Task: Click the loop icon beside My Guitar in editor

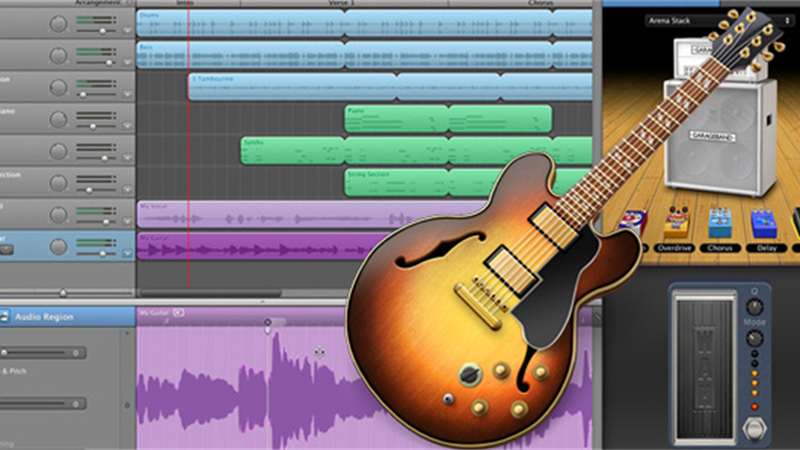Action: point(178,312)
